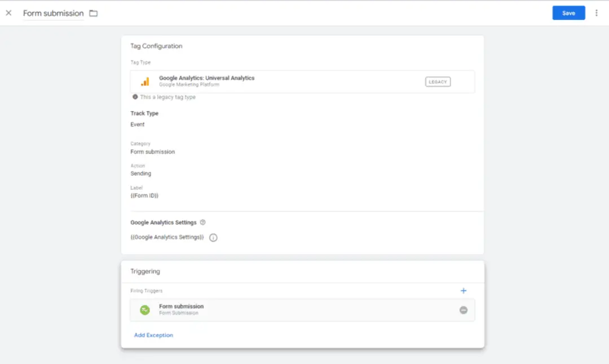Rename the tag title Form submission

(53, 13)
